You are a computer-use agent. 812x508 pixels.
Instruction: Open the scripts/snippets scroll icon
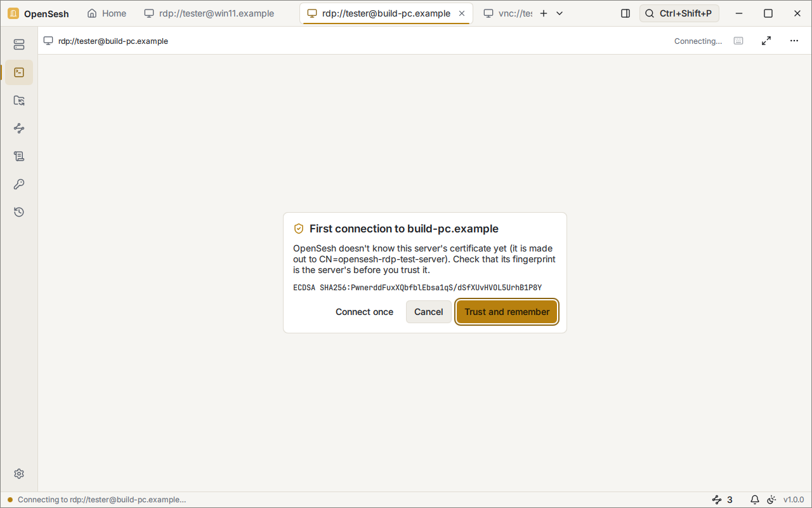(x=19, y=156)
